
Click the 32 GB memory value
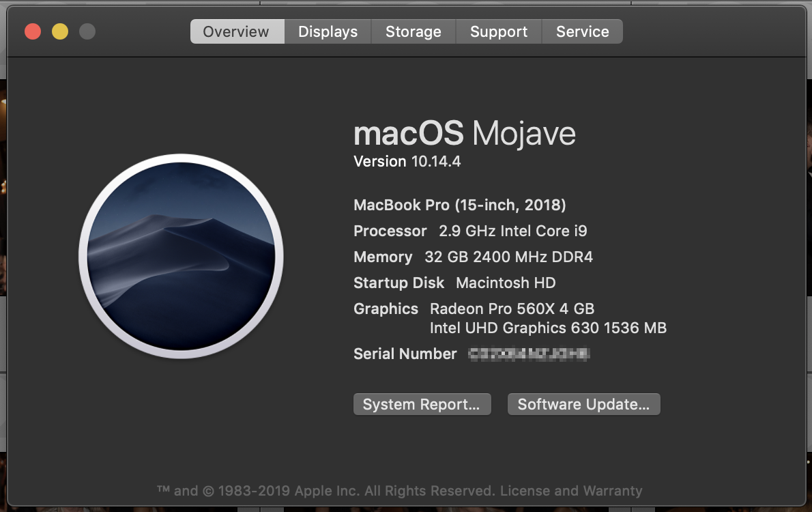click(x=508, y=257)
